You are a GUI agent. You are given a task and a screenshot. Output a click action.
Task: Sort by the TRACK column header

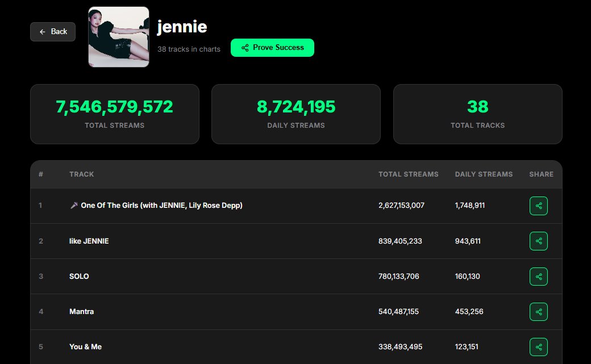(81, 174)
